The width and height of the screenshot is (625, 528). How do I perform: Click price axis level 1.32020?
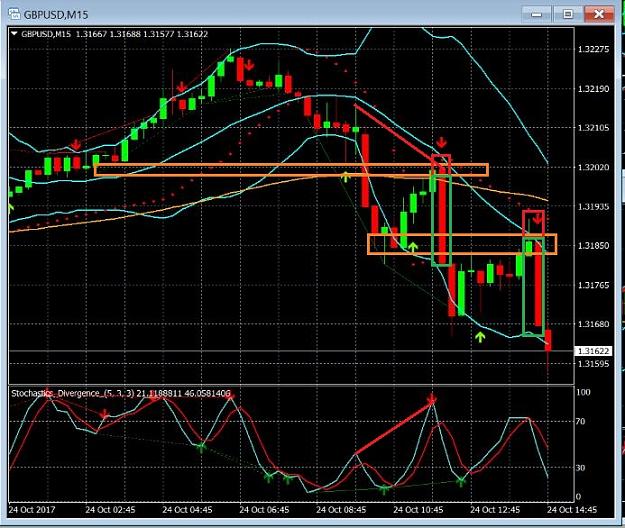pos(594,167)
